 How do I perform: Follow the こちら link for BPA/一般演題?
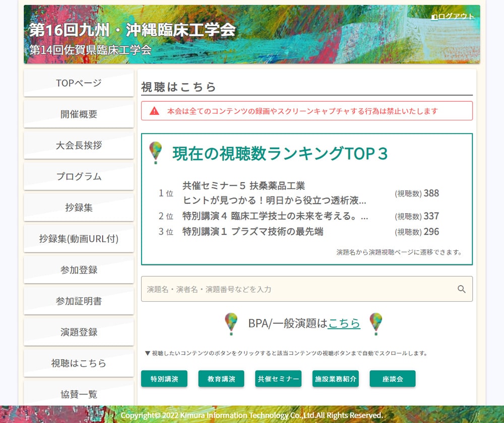click(344, 323)
